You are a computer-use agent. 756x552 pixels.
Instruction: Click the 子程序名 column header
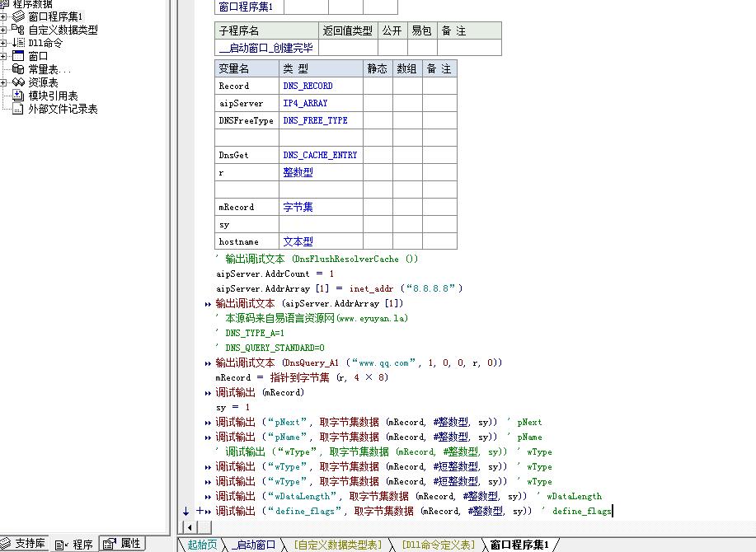pyautogui.click(x=266, y=30)
